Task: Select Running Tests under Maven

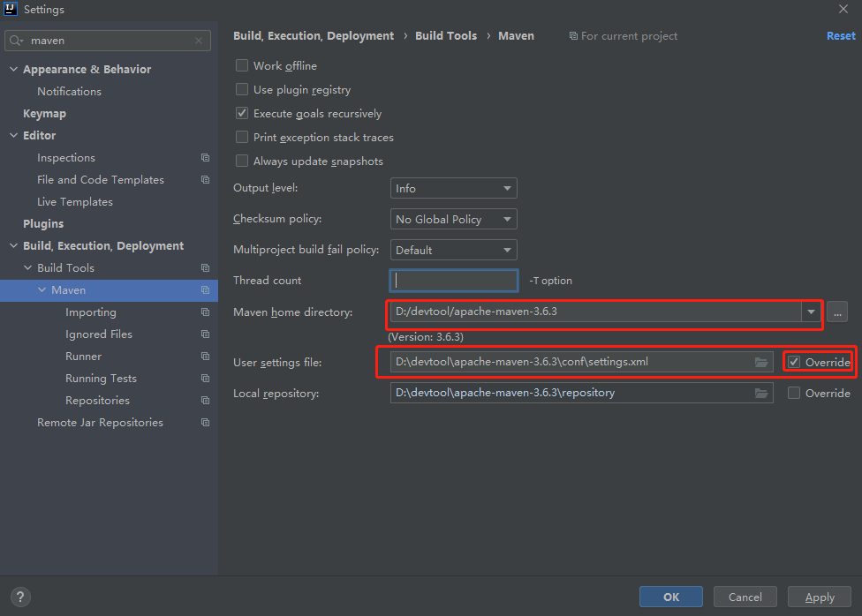Action: click(102, 378)
